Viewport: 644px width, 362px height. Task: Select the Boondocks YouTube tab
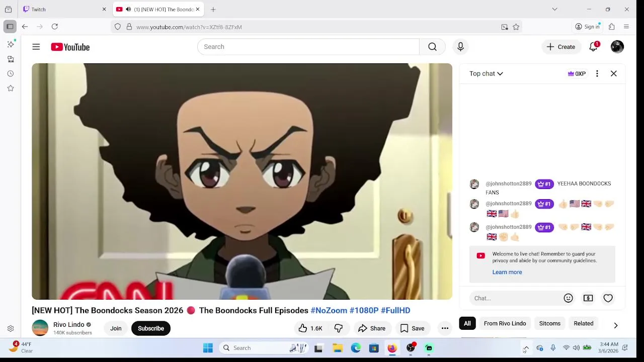158,10
